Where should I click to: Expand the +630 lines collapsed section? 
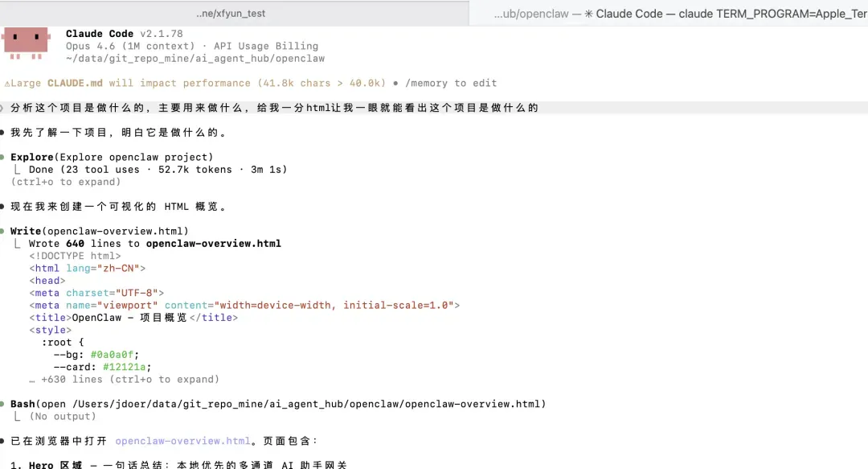[x=125, y=380]
